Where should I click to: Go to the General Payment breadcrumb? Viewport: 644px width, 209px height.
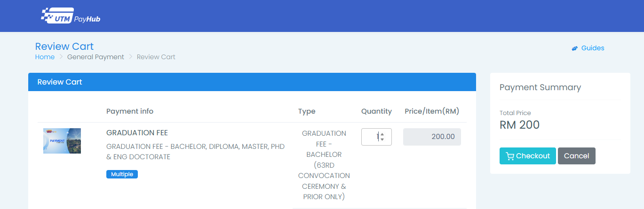[x=95, y=57]
